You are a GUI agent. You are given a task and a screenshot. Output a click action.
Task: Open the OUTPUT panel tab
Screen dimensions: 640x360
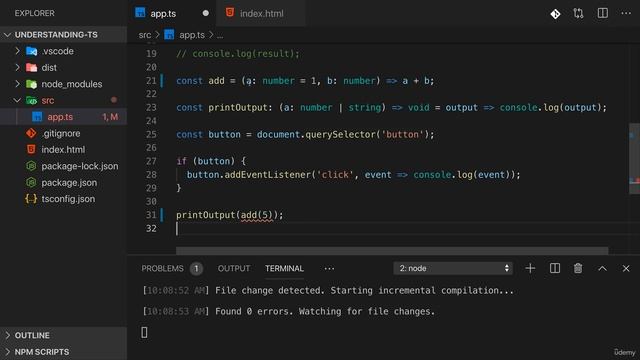[234, 269]
